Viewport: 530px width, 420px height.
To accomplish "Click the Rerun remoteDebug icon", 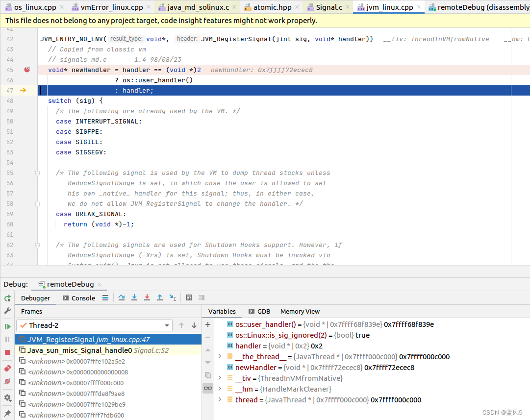I will [7, 298].
